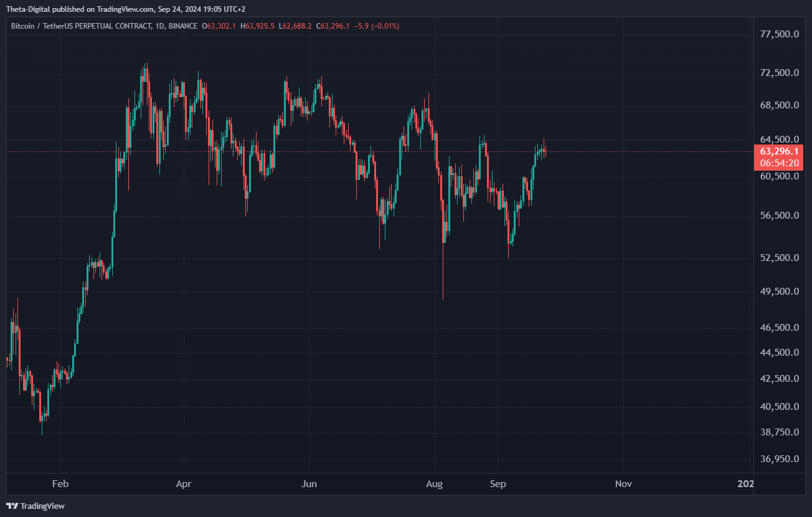Click the close value C63,296.1
This screenshot has height=517, width=812.
click(x=333, y=26)
